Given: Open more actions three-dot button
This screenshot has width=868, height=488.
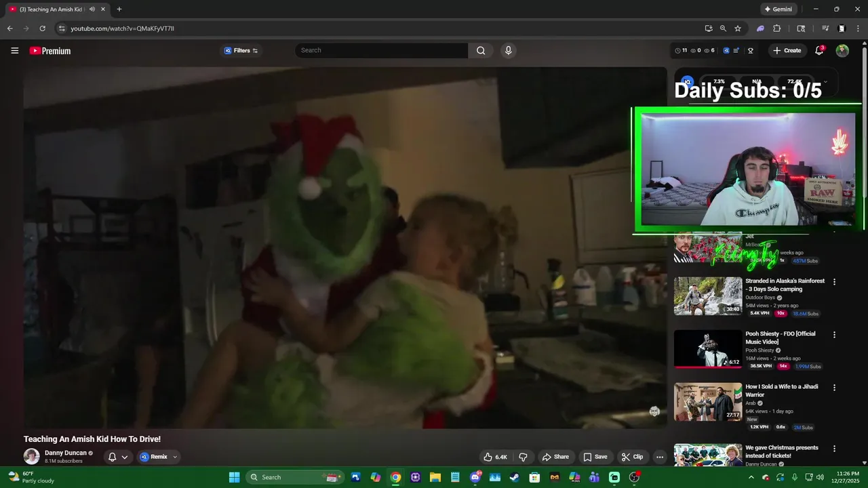Looking at the screenshot, I should [x=660, y=457].
